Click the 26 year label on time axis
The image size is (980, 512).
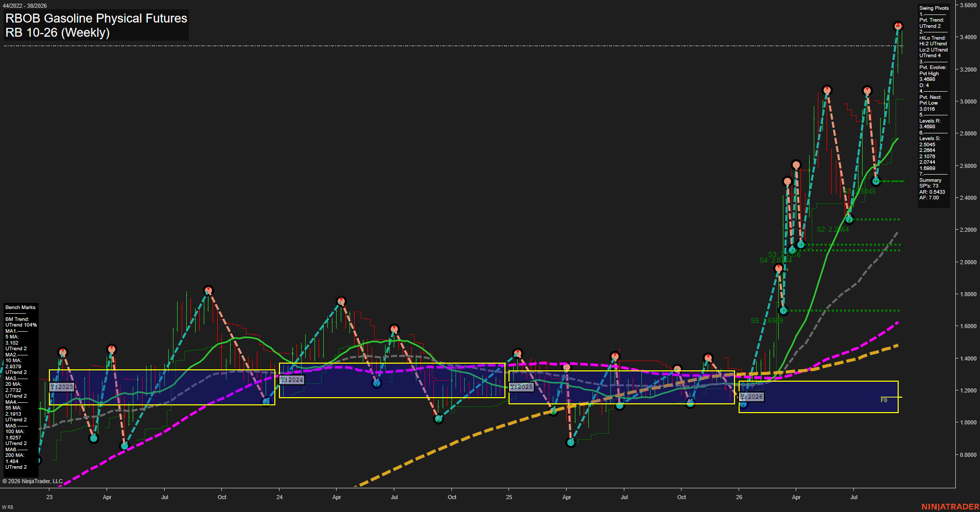739,497
